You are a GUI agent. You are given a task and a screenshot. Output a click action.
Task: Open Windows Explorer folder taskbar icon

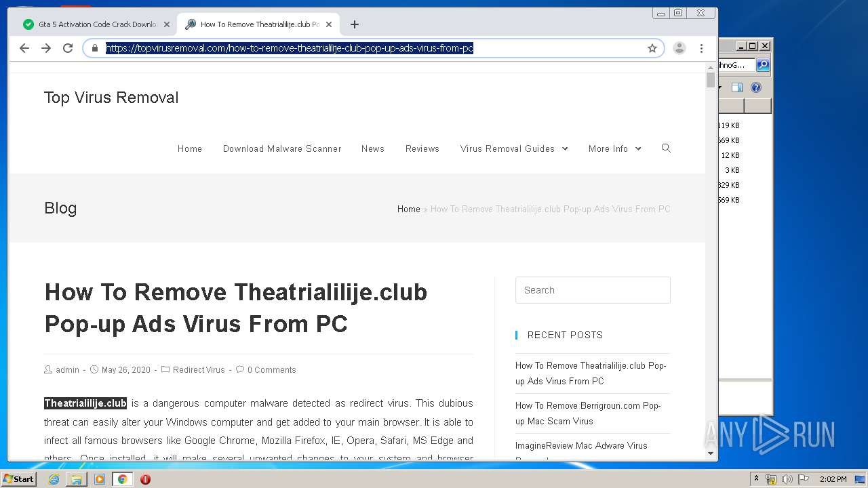[77, 479]
